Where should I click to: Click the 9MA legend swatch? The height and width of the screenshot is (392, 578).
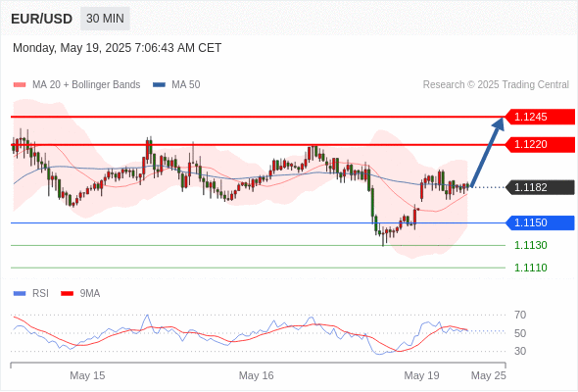tap(67, 294)
